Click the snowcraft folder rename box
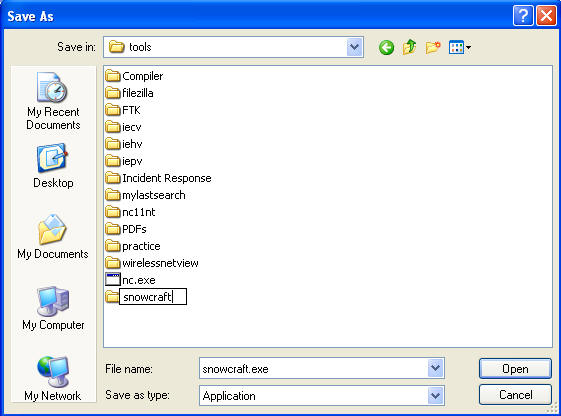The height and width of the screenshot is (416, 561). [153, 297]
